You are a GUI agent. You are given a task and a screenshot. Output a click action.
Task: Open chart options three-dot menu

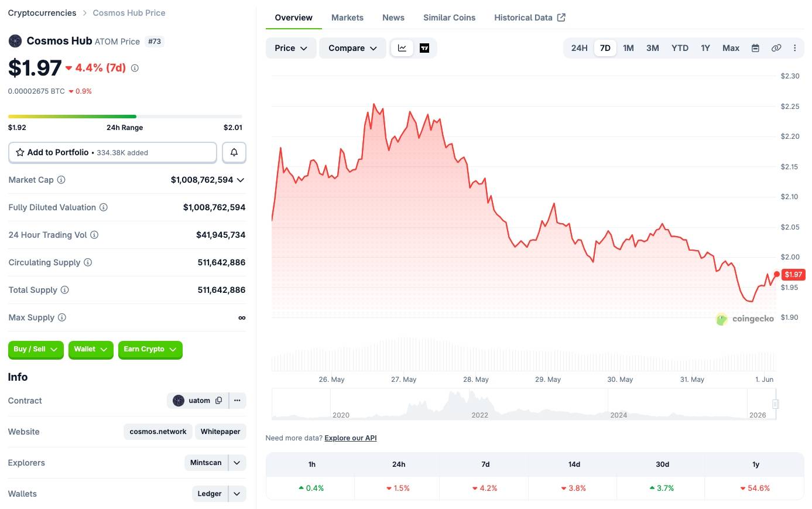tap(794, 48)
